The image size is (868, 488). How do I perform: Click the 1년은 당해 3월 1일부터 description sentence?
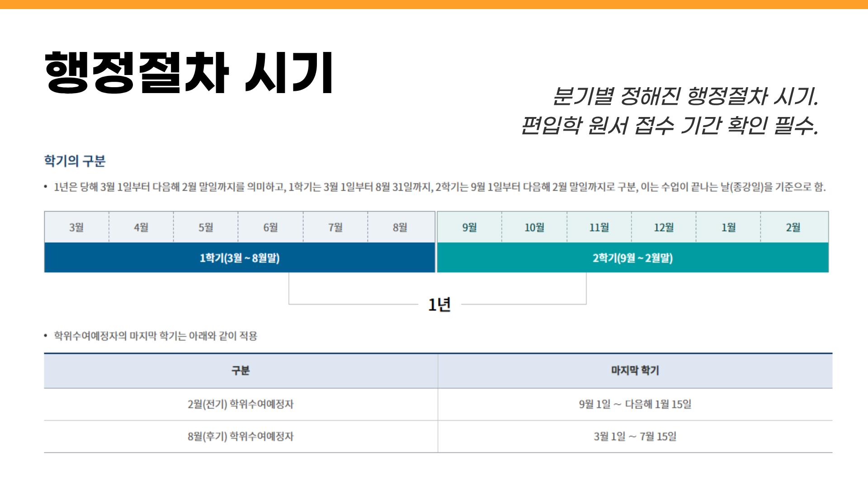439,187
